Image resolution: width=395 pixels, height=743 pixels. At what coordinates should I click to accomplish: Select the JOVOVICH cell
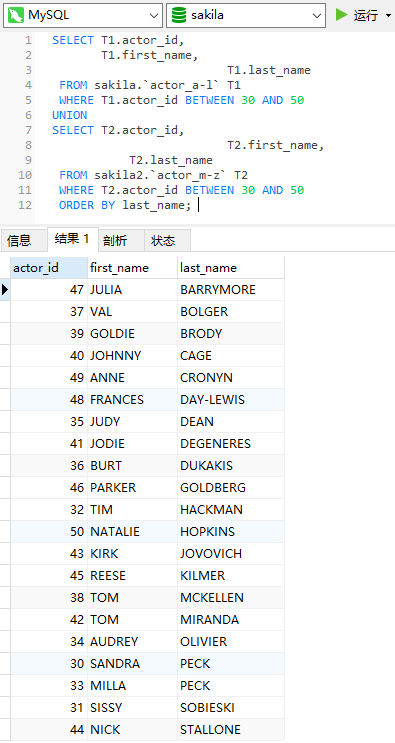[x=231, y=553]
